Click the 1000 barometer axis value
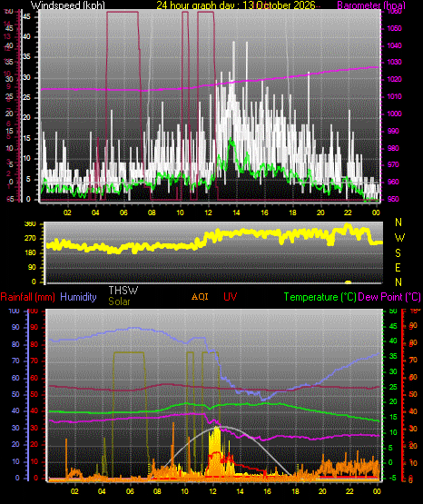The image size is (423, 504). coord(394,114)
